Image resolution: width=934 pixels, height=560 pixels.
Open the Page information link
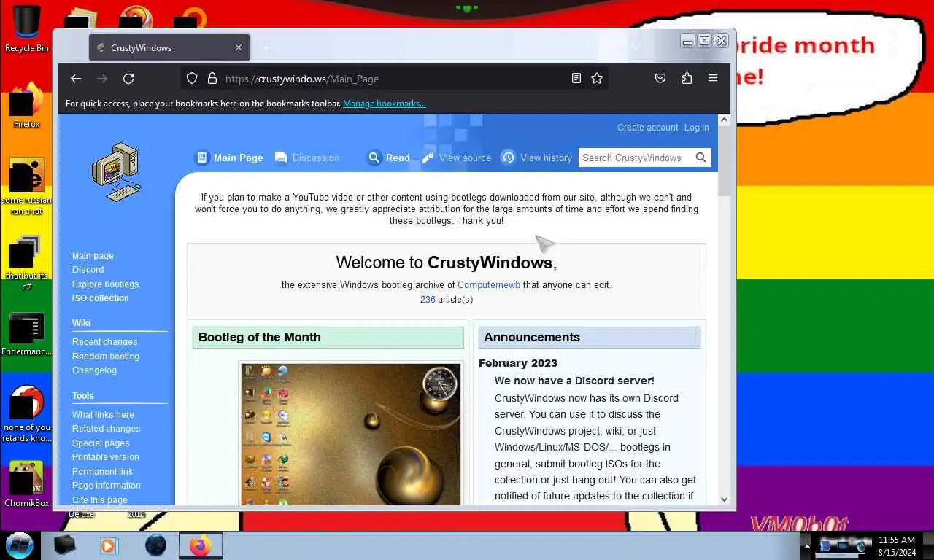(106, 486)
